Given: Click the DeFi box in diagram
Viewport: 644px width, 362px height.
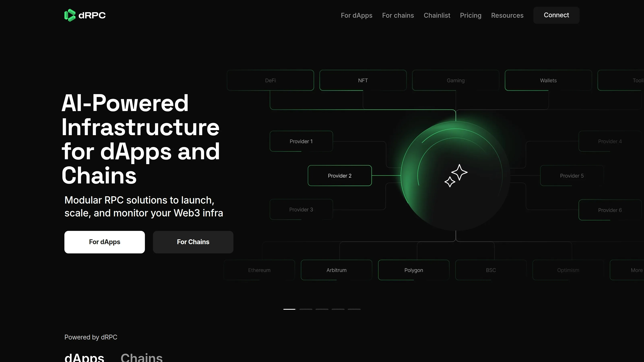Looking at the screenshot, I should point(270,80).
